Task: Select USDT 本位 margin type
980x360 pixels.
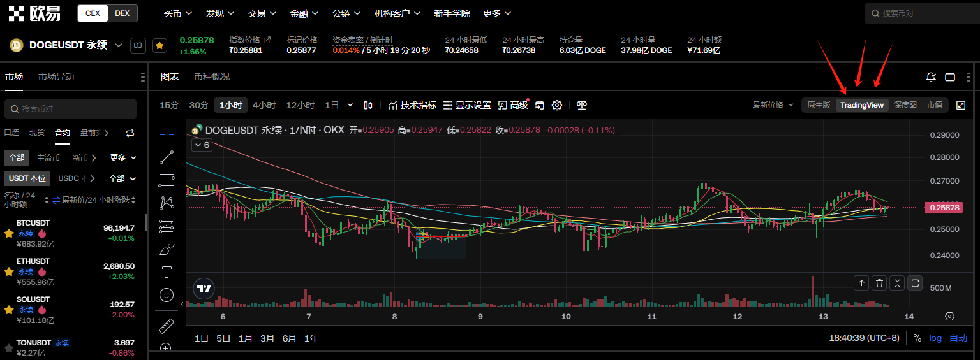Action: [x=27, y=178]
